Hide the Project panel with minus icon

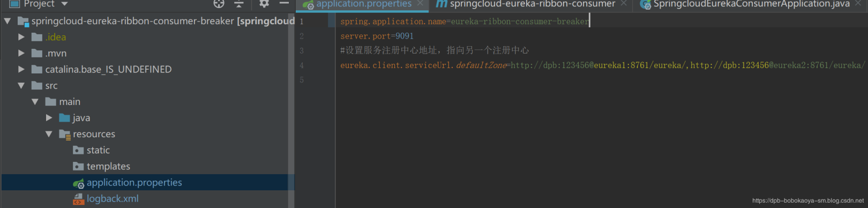pyautogui.click(x=284, y=3)
